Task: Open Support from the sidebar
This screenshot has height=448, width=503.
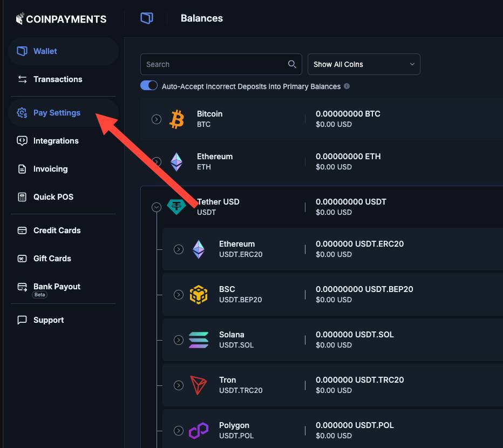Action: tap(64, 320)
